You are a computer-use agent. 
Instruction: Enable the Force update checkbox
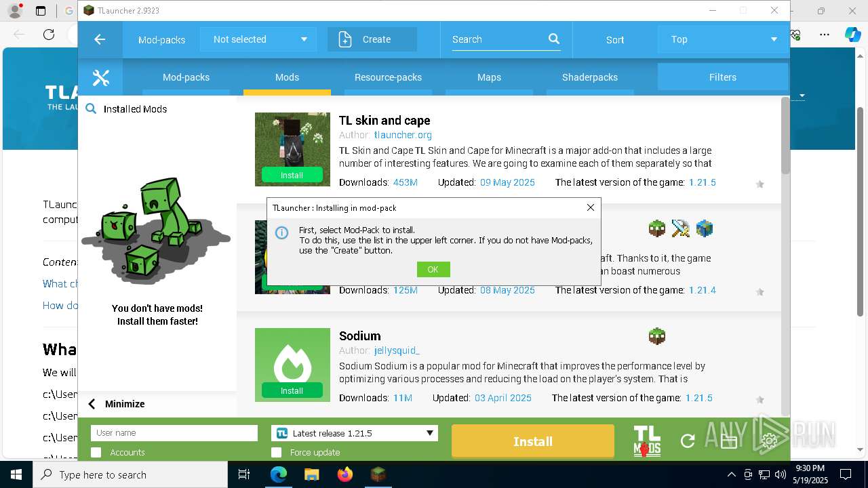(276, 452)
